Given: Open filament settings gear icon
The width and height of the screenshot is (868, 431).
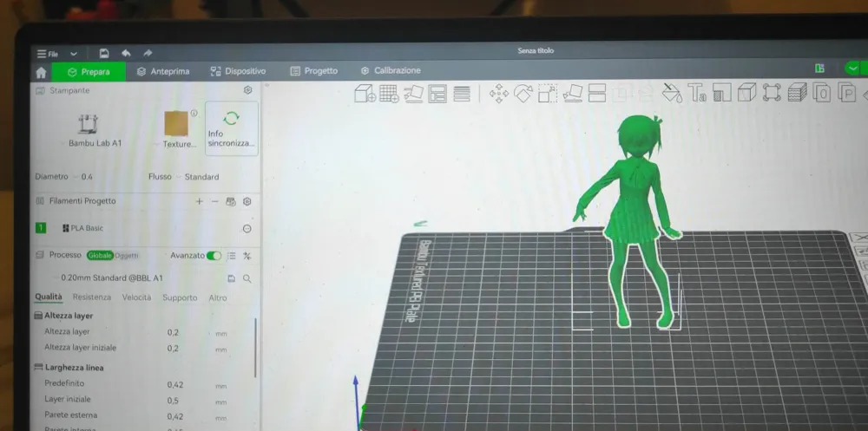Looking at the screenshot, I should [x=247, y=201].
